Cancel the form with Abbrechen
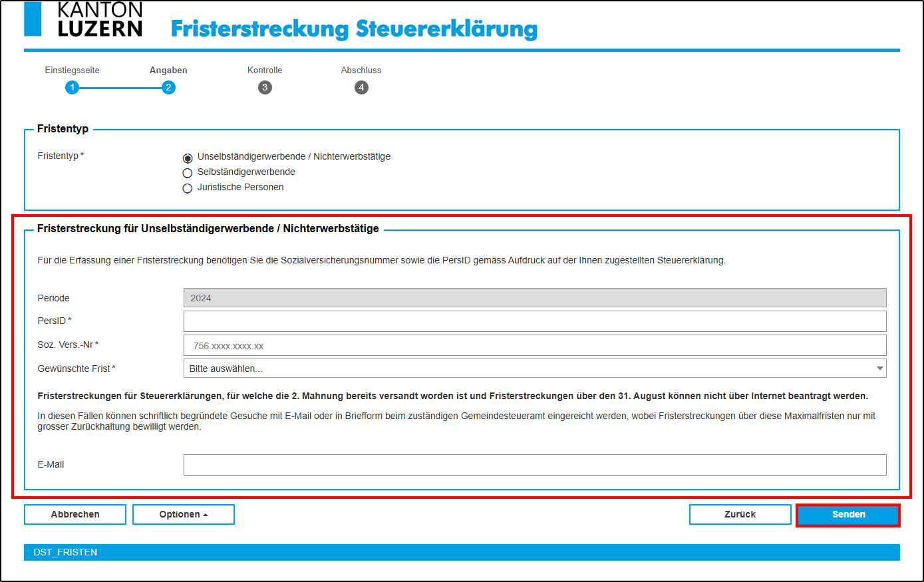Screen dimensions: 924x582 pyautogui.click(x=75, y=514)
